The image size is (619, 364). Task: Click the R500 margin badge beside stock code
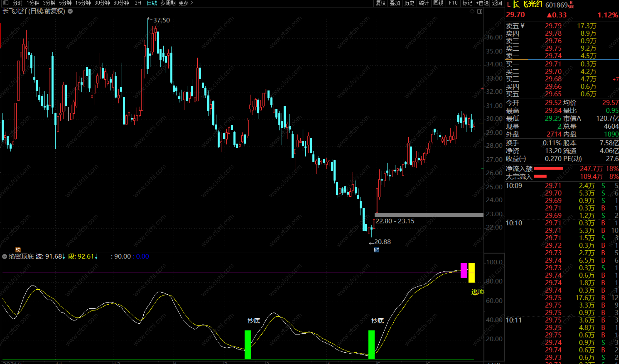coord(571,5)
